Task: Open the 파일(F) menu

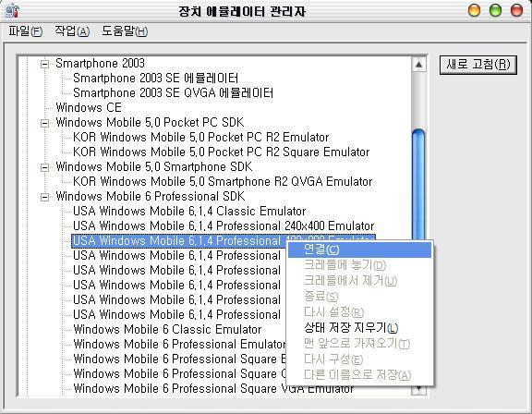Action: tap(25, 31)
